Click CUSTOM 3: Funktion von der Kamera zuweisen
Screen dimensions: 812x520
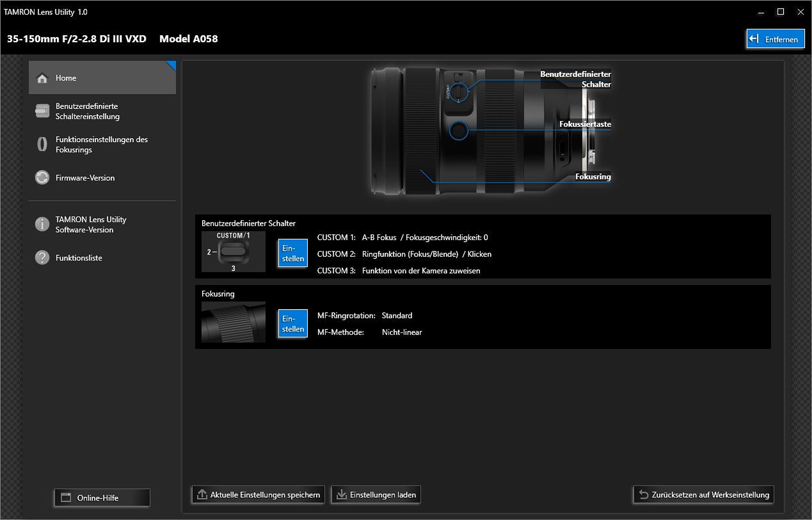(398, 271)
